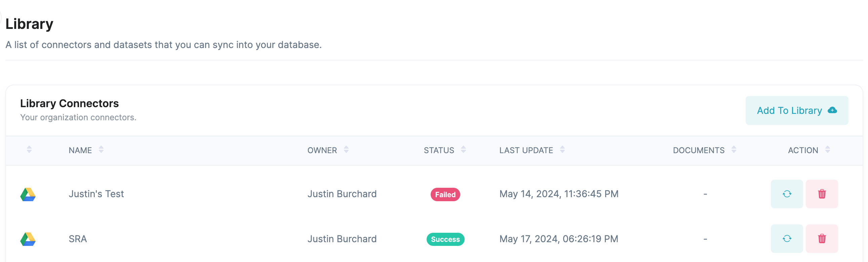
Task: Delete the Justin's Test connector
Action: click(x=822, y=194)
